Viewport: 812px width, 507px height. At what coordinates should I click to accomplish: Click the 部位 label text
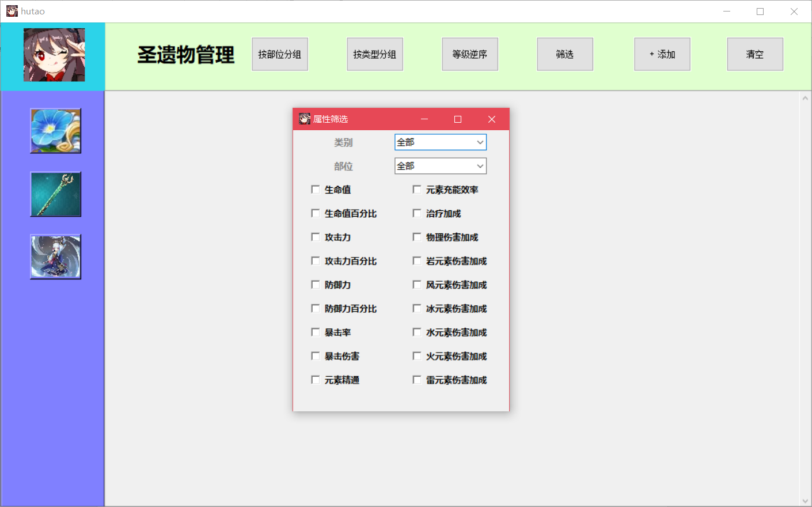tap(343, 166)
